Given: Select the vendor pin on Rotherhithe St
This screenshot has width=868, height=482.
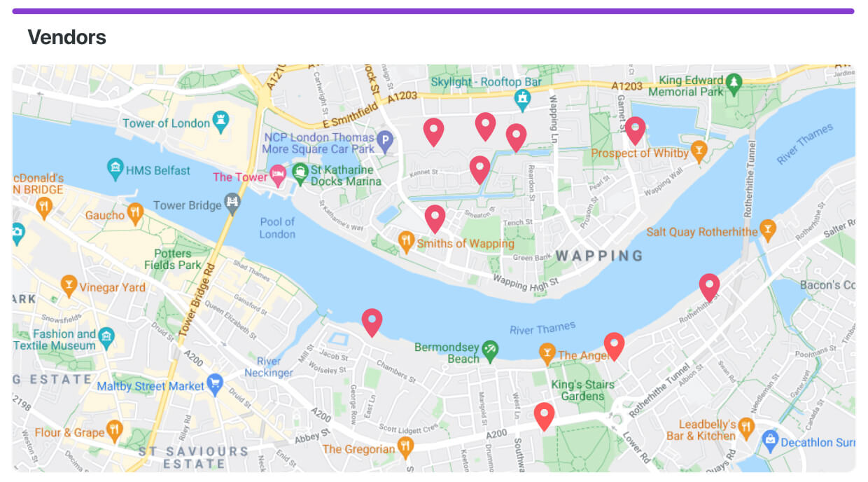Looking at the screenshot, I should (709, 288).
